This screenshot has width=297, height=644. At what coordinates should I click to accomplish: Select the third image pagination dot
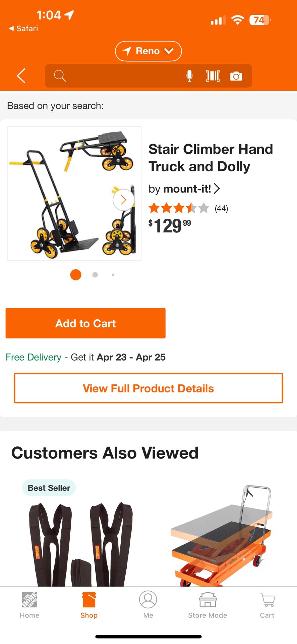113,275
